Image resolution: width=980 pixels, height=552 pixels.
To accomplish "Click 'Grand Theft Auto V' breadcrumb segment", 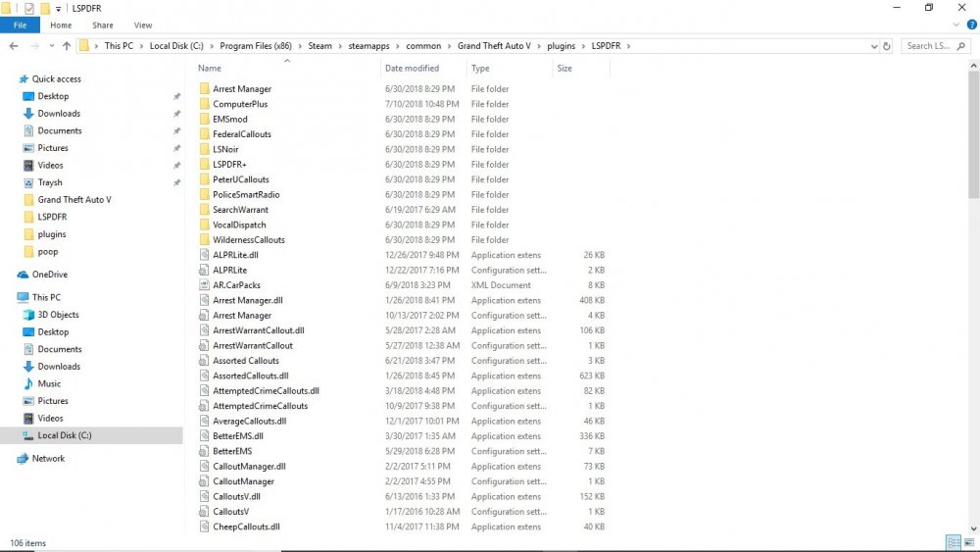I will 494,46.
